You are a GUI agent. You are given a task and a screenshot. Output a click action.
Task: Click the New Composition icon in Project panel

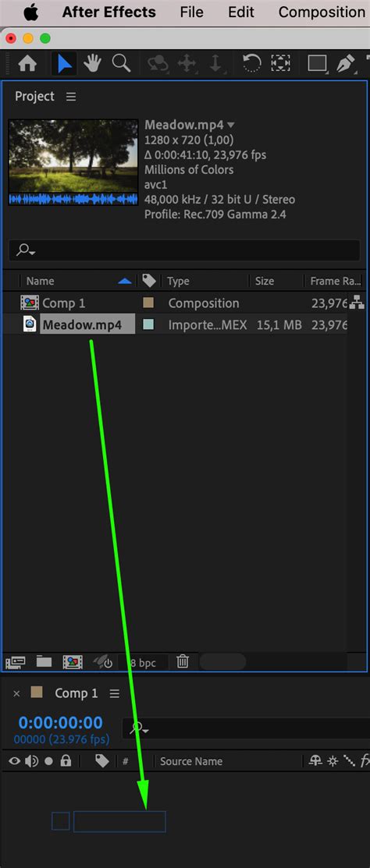click(73, 661)
